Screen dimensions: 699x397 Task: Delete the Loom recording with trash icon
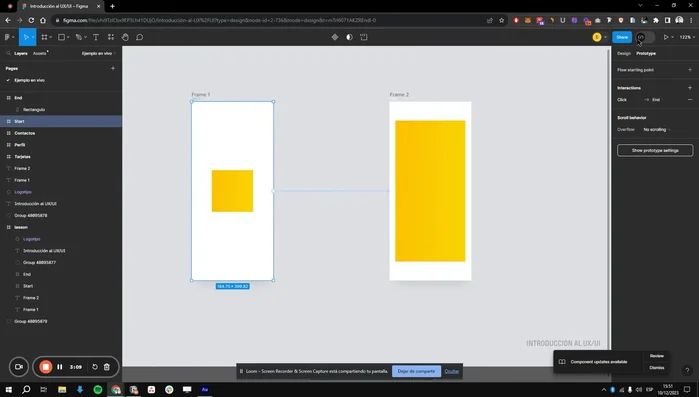click(107, 367)
